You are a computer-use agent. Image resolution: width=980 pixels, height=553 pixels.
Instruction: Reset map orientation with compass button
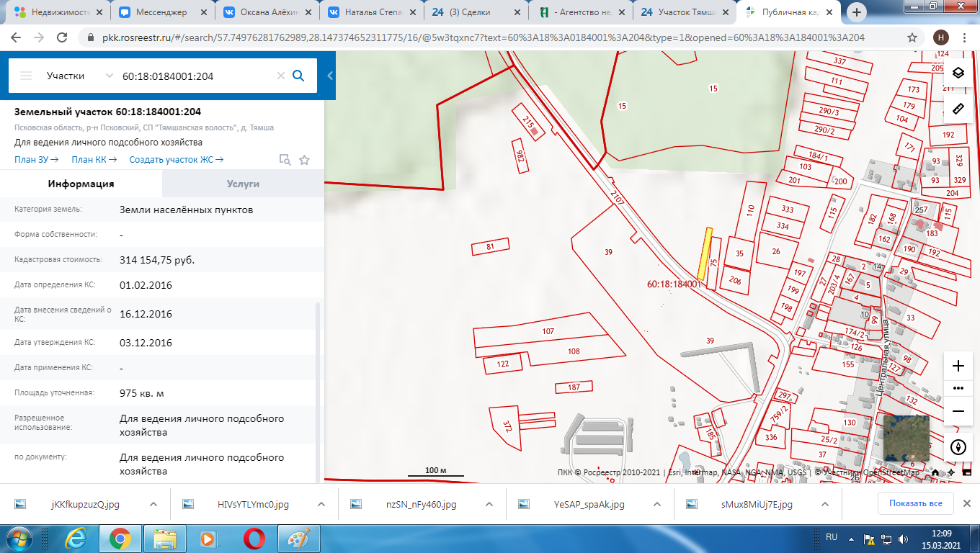(958, 446)
